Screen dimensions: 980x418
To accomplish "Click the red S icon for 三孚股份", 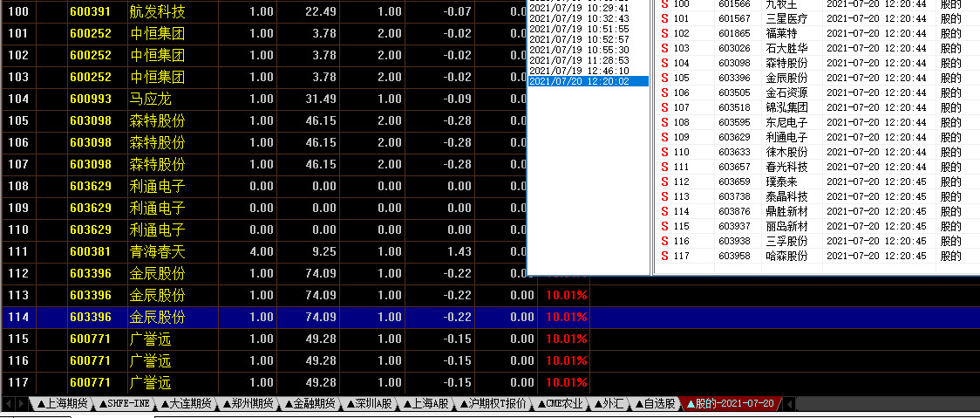I will click(x=664, y=241).
